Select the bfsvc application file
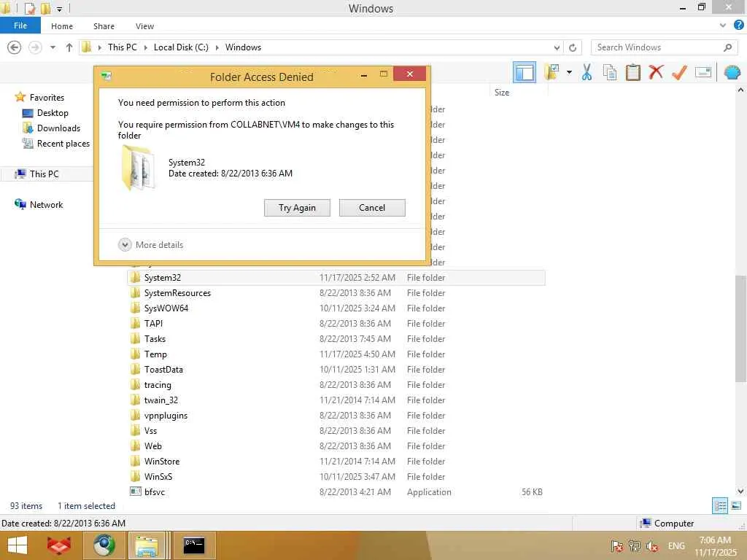Viewport: 747px width, 560px height. 155,492
